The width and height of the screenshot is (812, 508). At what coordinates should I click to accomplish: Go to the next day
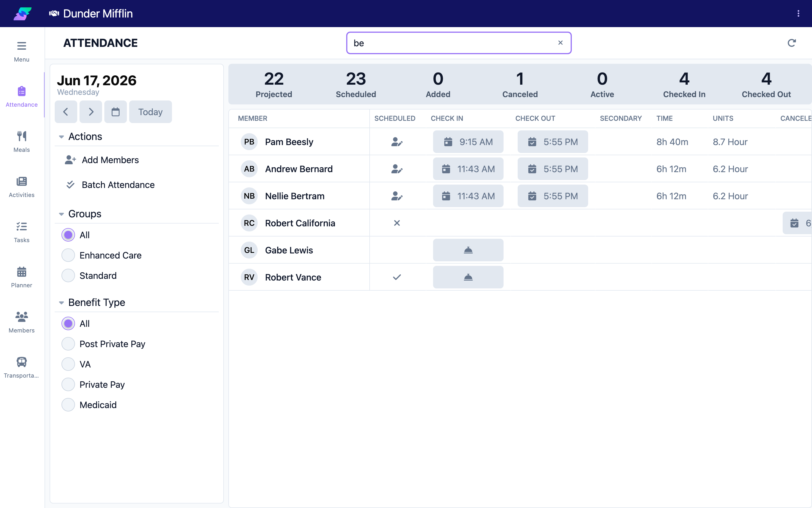(x=91, y=112)
